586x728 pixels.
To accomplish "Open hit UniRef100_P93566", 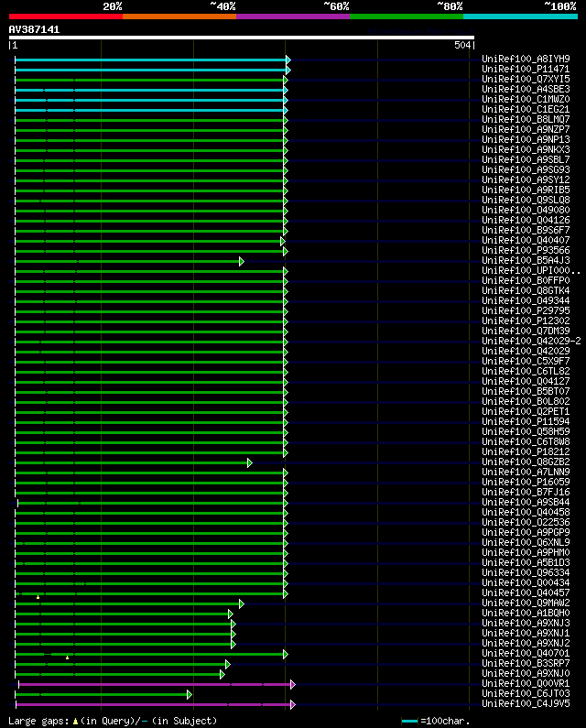I will pyautogui.click(x=526, y=250).
